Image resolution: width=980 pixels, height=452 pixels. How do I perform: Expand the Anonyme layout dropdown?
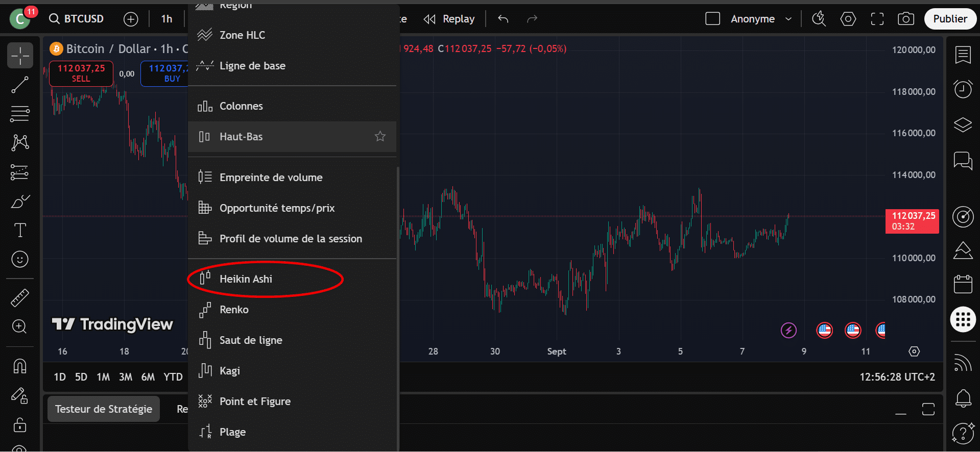tap(788, 19)
